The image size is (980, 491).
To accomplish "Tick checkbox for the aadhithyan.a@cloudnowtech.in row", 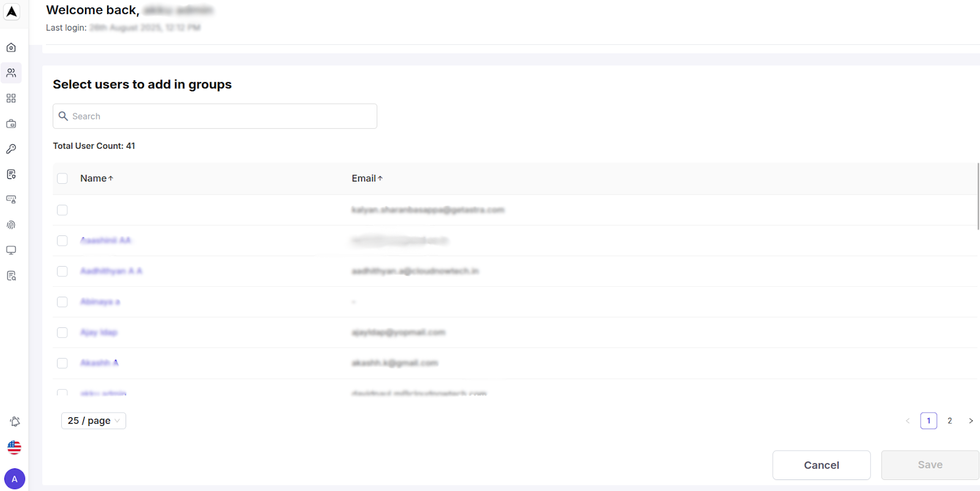I will pos(62,272).
